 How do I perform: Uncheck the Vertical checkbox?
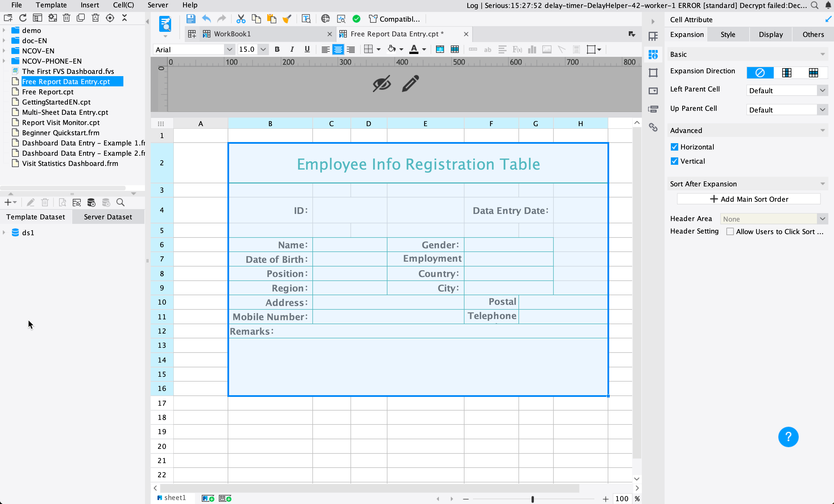click(x=674, y=161)
